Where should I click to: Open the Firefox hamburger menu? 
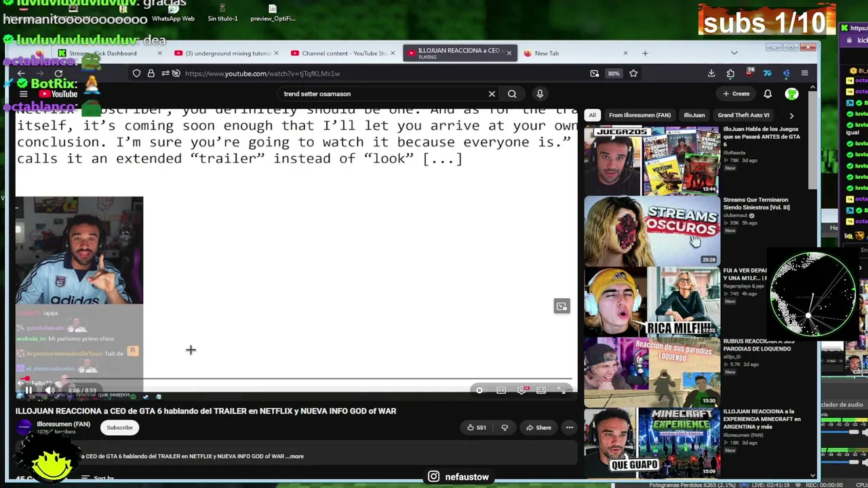(x=804, y=73)
